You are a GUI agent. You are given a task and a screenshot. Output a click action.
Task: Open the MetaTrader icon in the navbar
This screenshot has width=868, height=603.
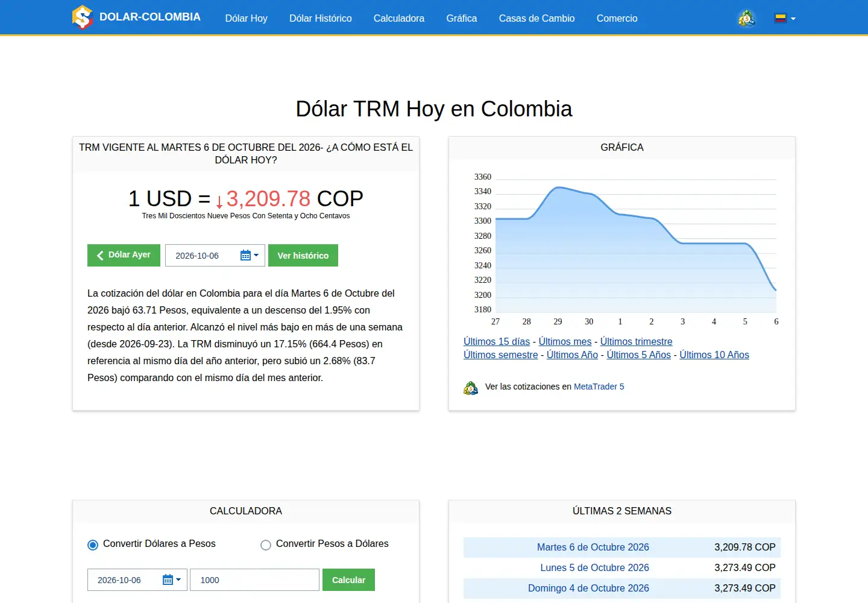[746, 18]
